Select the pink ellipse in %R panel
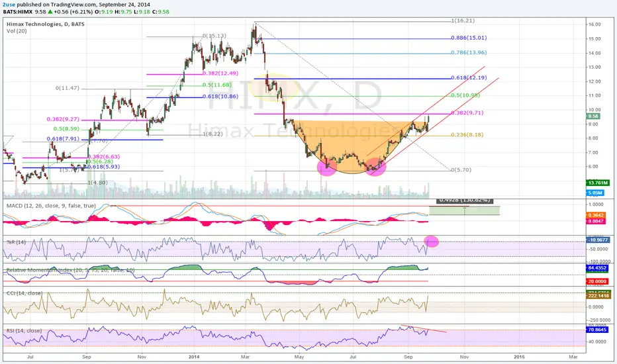The height and width of the screenshot is (364, 617). coord(432,241)
